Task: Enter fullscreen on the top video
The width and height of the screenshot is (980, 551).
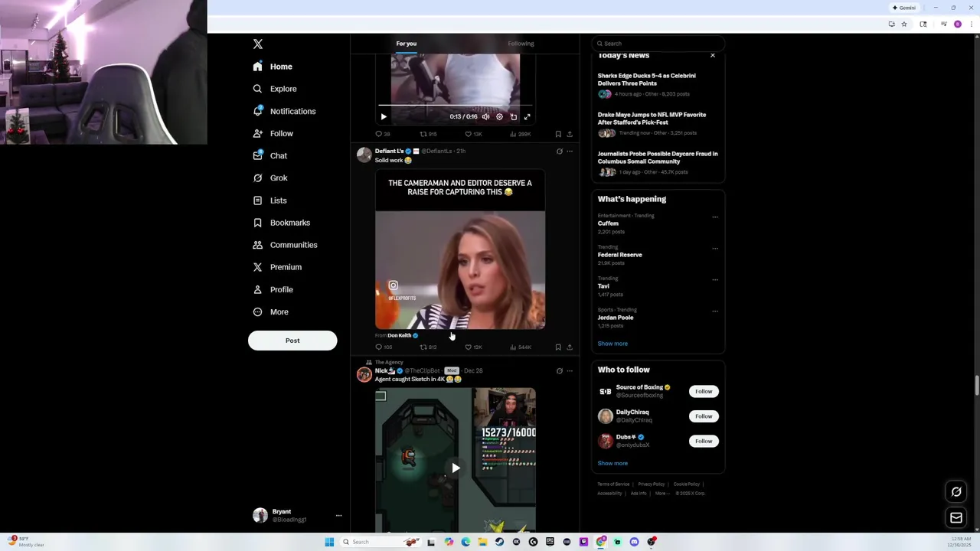Action: pyautogui.click(x=528, y=117)
